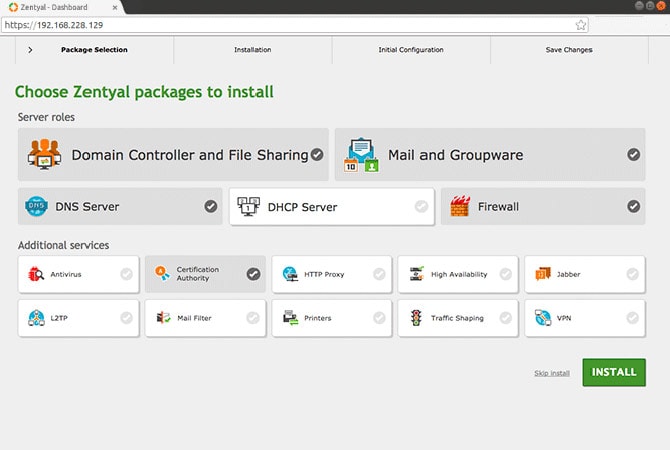Click the HTTP Proxy globe icon

290,274
